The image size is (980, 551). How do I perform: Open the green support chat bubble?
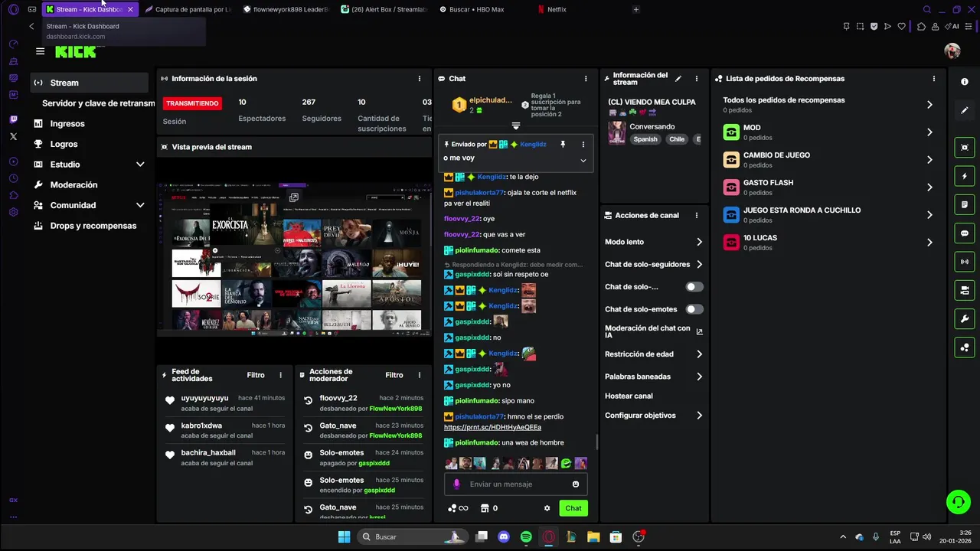coord(958,502)
